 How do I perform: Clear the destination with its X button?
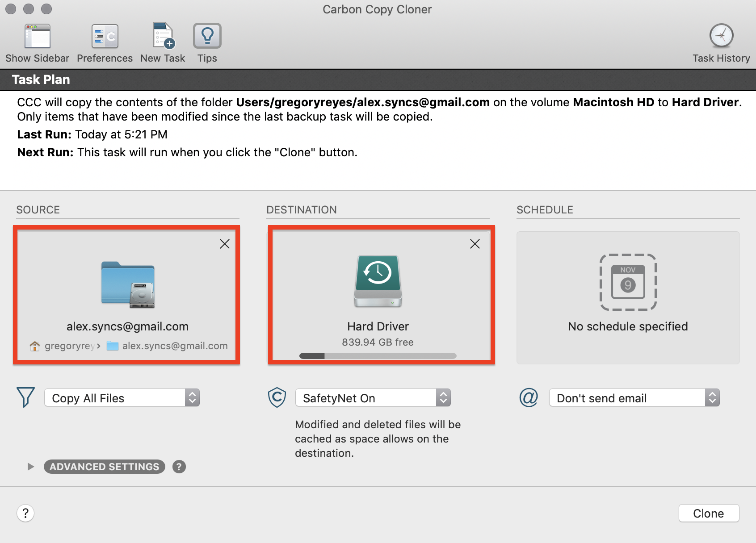click(475, 244)
